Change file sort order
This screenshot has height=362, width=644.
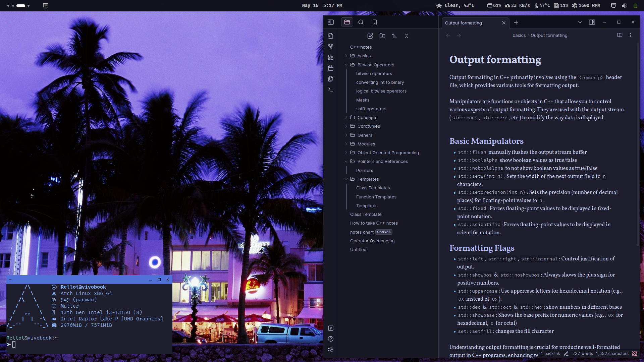pos(394,36)
